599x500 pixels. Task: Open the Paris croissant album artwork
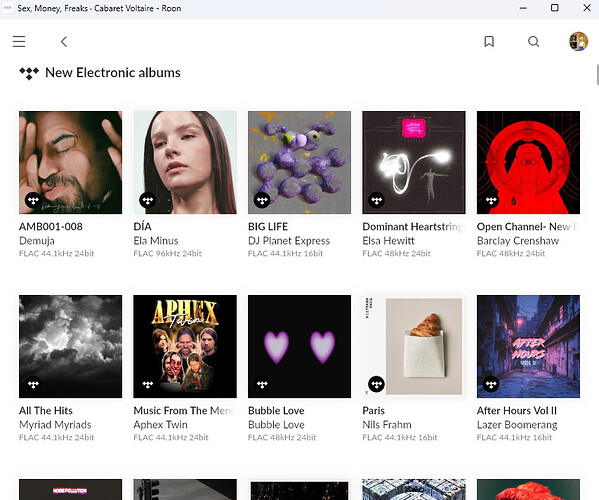click(x=414, y=346)
